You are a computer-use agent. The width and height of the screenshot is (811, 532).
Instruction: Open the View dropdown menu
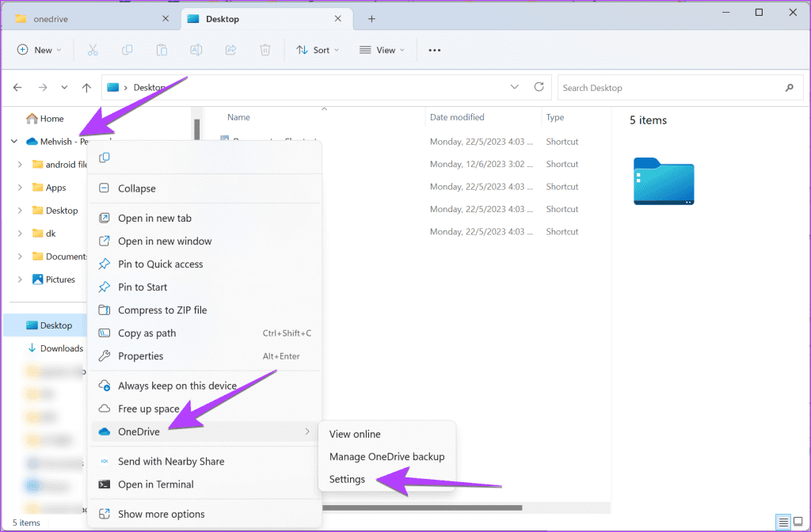pos(382,50)
